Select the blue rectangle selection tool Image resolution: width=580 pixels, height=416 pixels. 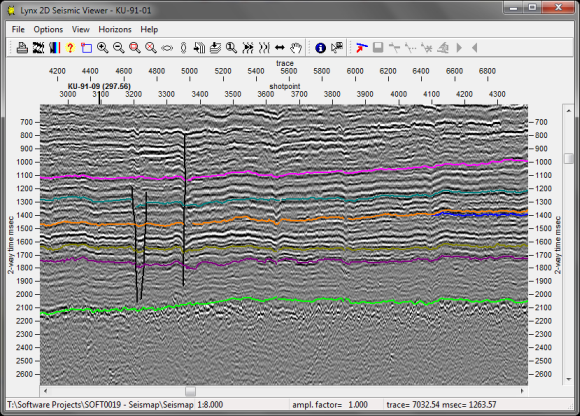[x=87, y=48]
